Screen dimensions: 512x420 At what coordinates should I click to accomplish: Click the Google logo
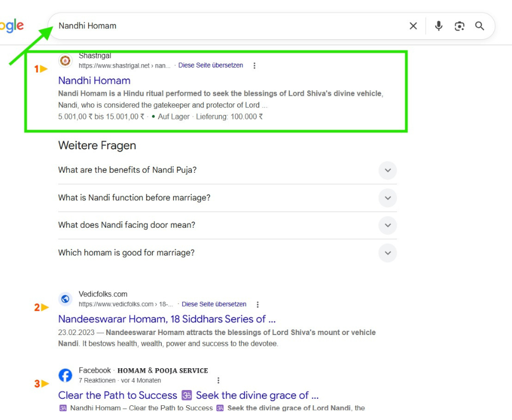(12, 26)
